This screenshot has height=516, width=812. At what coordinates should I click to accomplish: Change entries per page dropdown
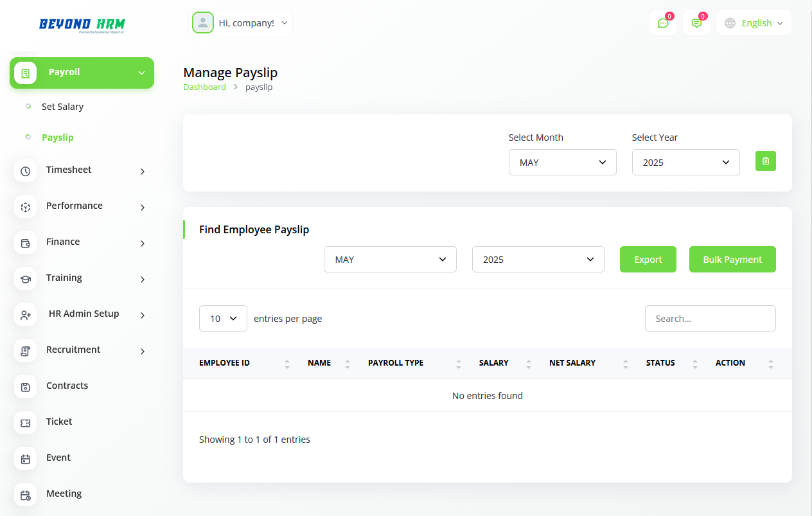coord(223,319)
